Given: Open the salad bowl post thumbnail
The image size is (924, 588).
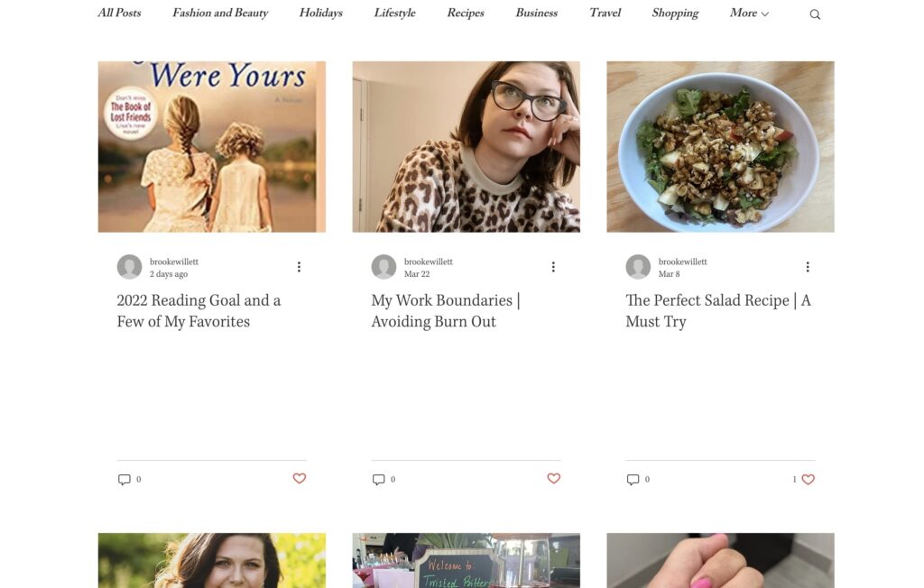Looking at the screenshot, I should [720, 147].
